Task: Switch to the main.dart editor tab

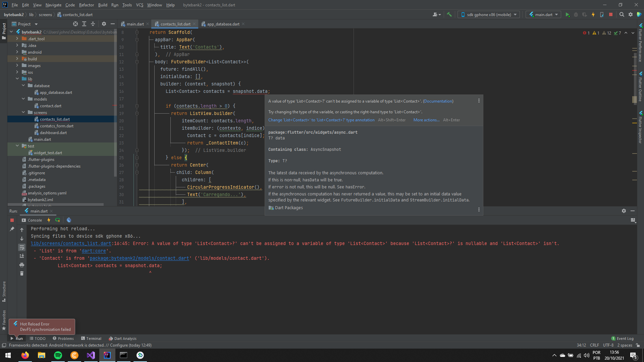Action: (x=135, y=24)
